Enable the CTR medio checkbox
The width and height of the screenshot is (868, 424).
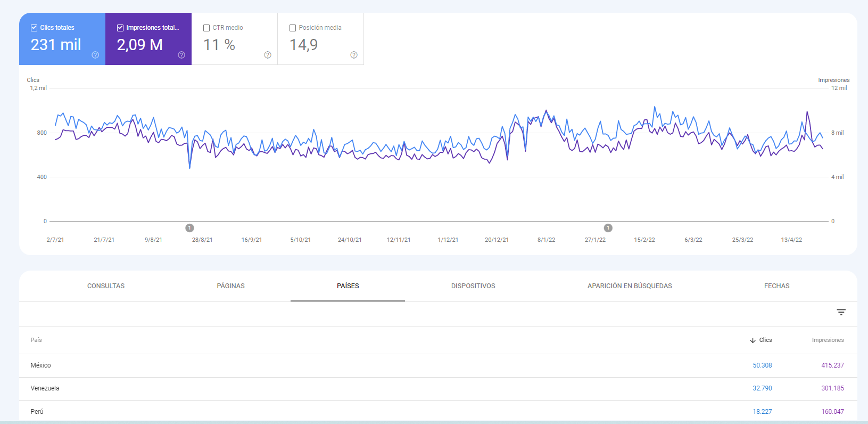(x=206, y=28)
